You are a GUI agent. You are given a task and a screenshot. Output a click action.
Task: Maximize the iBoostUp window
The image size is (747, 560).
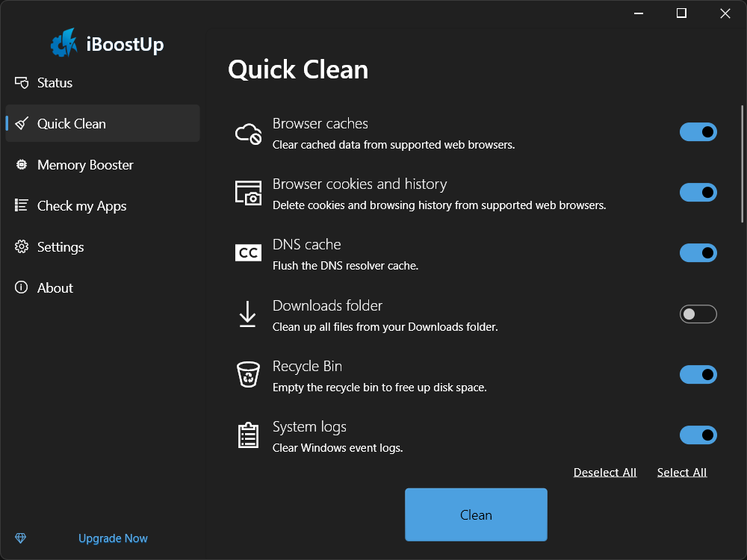pos(682,13)
